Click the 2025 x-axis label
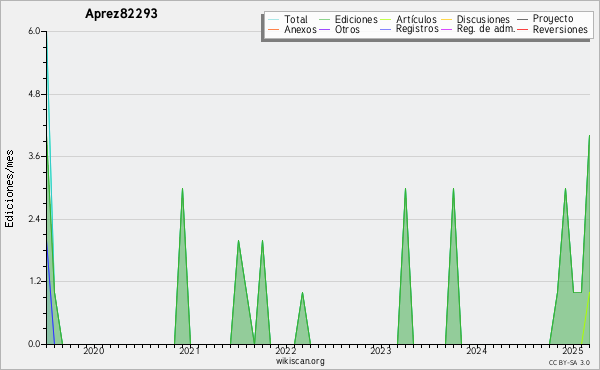This screenshot has height=370, width=600. (x=572, y=351)
